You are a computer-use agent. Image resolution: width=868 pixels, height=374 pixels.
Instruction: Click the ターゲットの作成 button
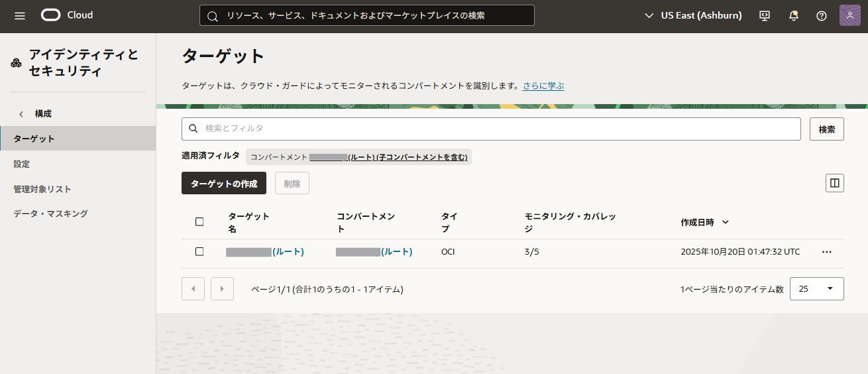[x=223, y=184]
